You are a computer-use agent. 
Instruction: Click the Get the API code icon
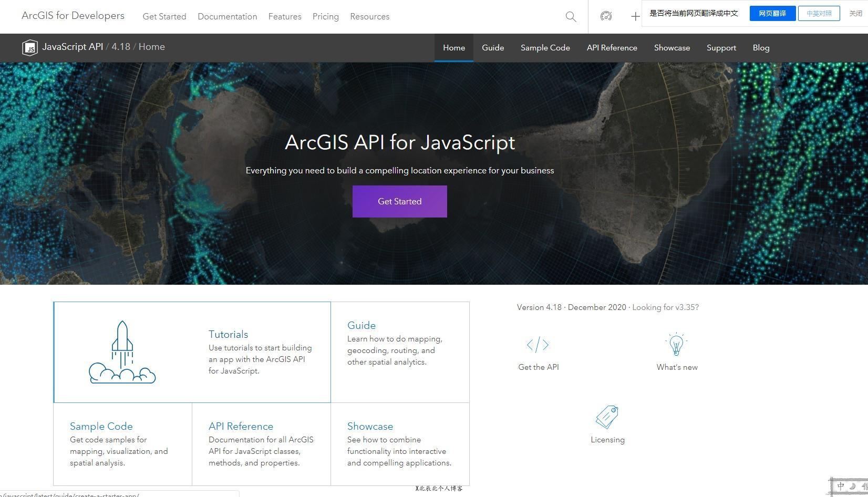[538, 345]
